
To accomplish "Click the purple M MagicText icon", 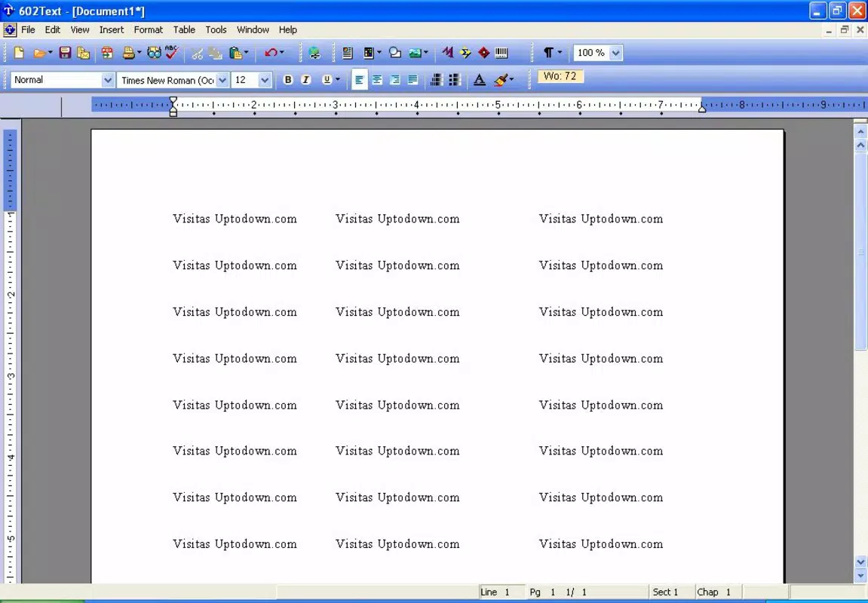I will tap(448, 53).
